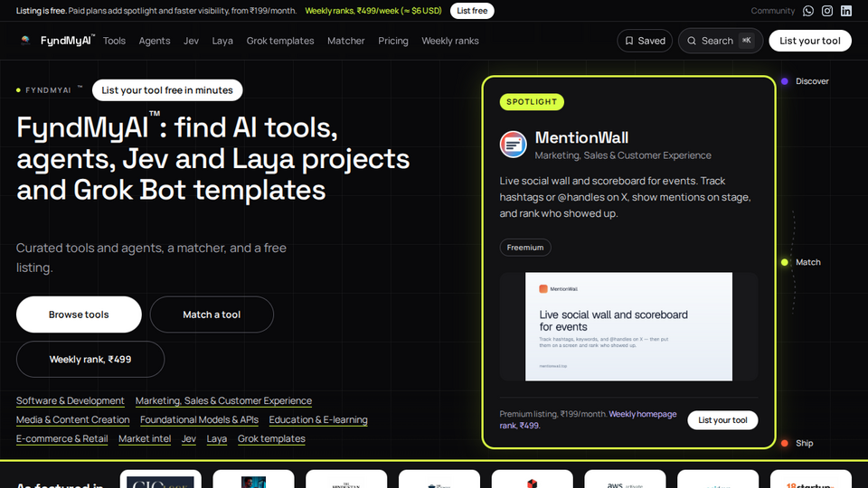Open the LinkedIn icon in top bar
Image resolution: width=868 pixels, height=488 pixels.
point(846,11)
